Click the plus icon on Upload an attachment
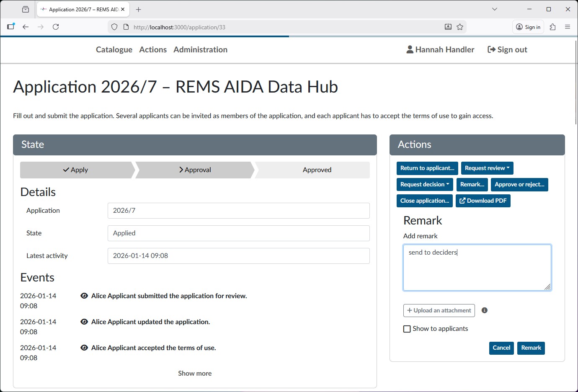578x392 pixels. (408, 310)
